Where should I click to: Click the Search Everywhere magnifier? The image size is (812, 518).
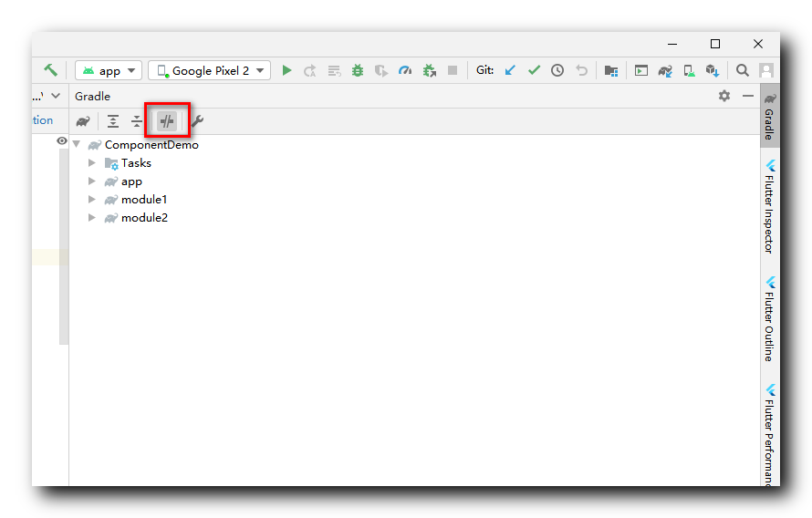[x=742, y=70]
